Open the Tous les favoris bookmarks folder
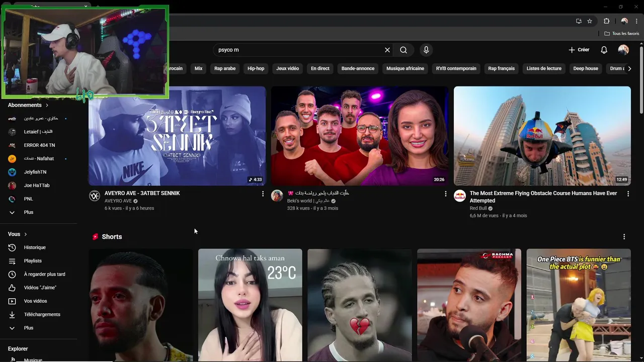Screen dimensions: 644x362 pyautogui.click(x=621, y=34)
